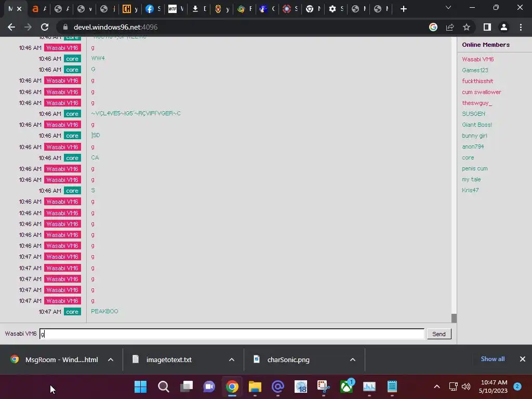Select core in Online Members list
Screen dimensions: 532x399
468,157
